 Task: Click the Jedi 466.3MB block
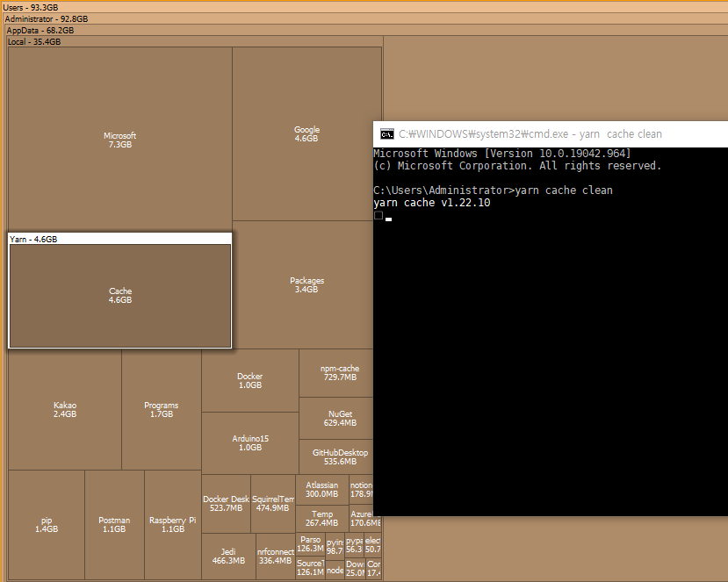(x=228, y=556)
